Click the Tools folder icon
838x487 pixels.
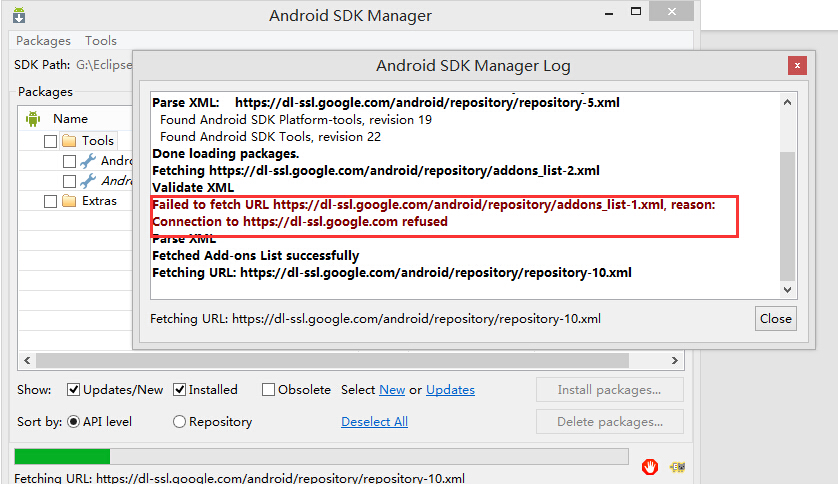click(69, 141)
